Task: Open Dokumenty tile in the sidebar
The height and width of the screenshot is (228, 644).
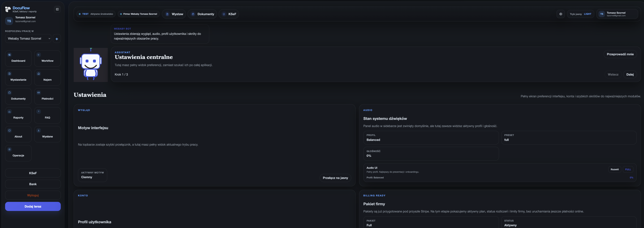Action: (x=18, y=96)
